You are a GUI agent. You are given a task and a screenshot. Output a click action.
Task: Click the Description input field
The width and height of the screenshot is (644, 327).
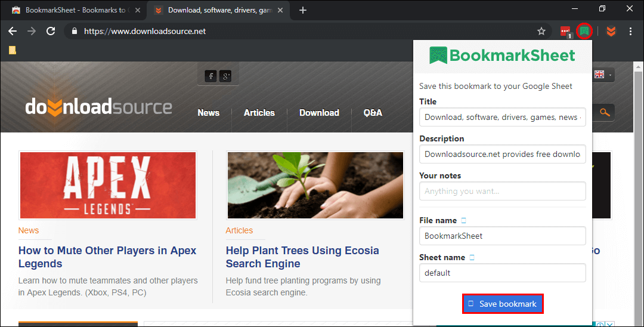(x=502, y=154)
